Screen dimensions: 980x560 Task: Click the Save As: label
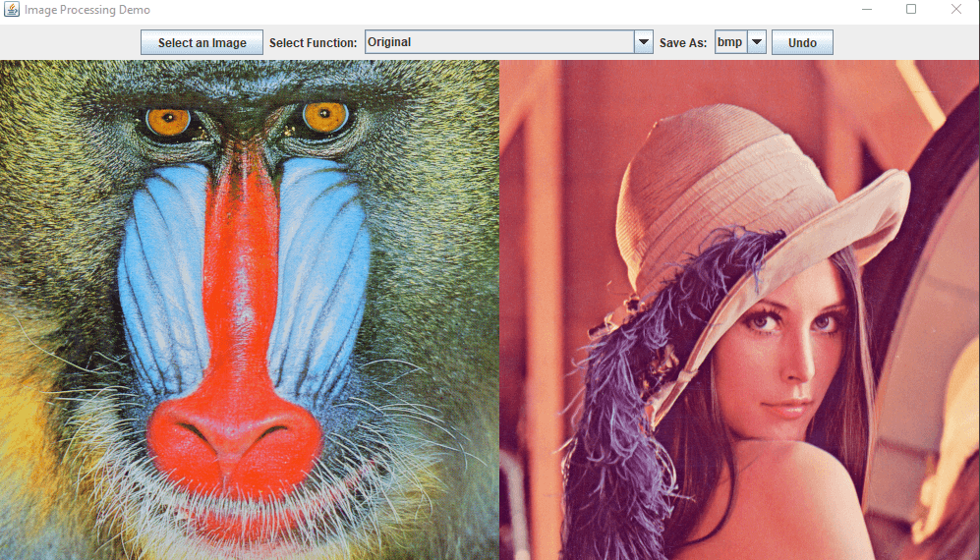tap(683, 42)
